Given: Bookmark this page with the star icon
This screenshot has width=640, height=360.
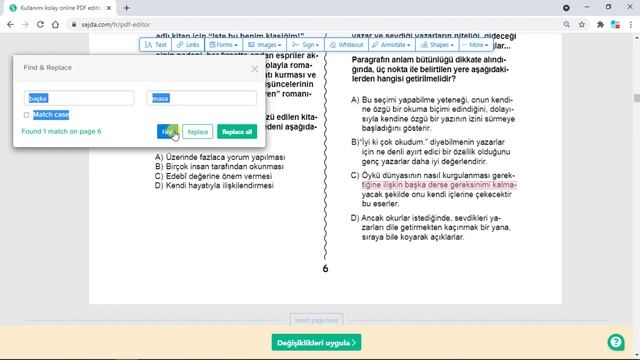Looking at the screenshot, I should coord(582,24).
